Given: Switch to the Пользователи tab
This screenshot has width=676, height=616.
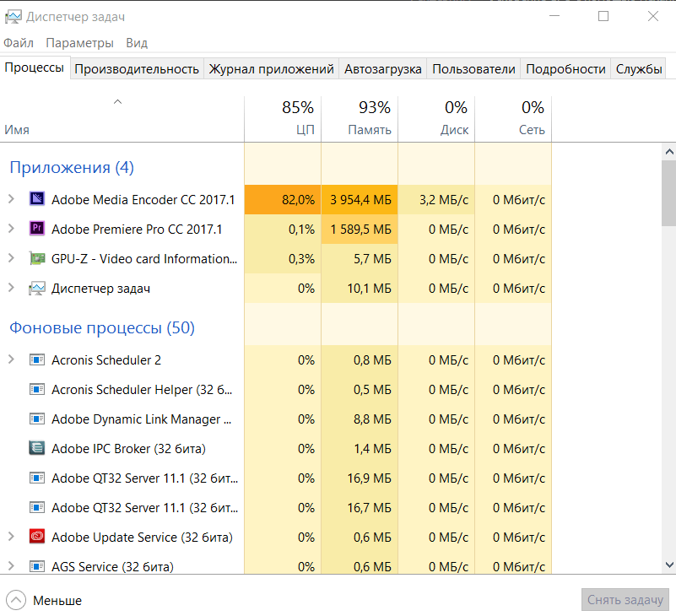Looking at the screenshot, I should click(473, 69).
